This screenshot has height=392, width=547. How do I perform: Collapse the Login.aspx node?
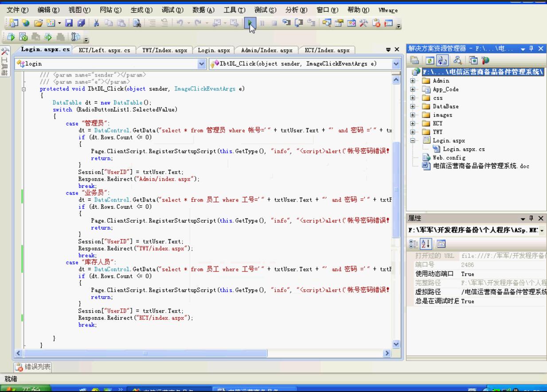coord(413,140)
